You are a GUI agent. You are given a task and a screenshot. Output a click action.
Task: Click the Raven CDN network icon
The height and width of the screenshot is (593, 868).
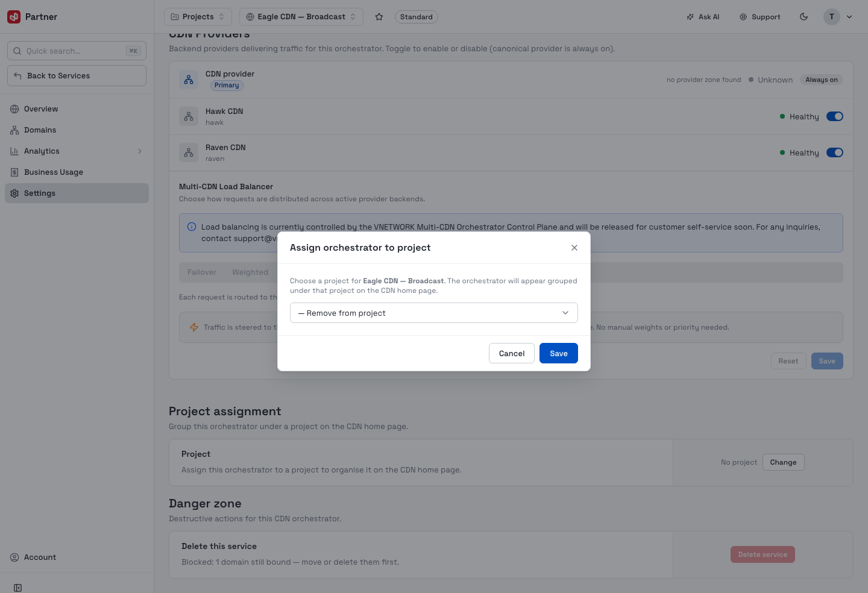[x=189, y=152]
